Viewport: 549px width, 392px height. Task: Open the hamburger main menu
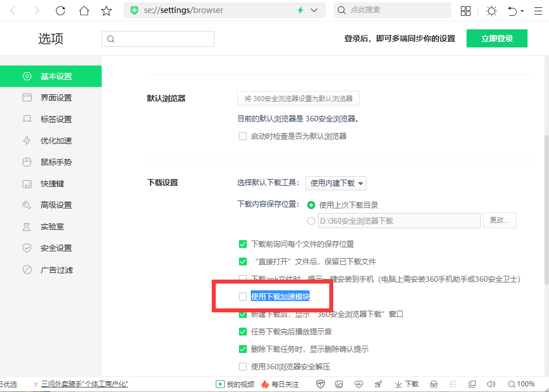point(538,11)
